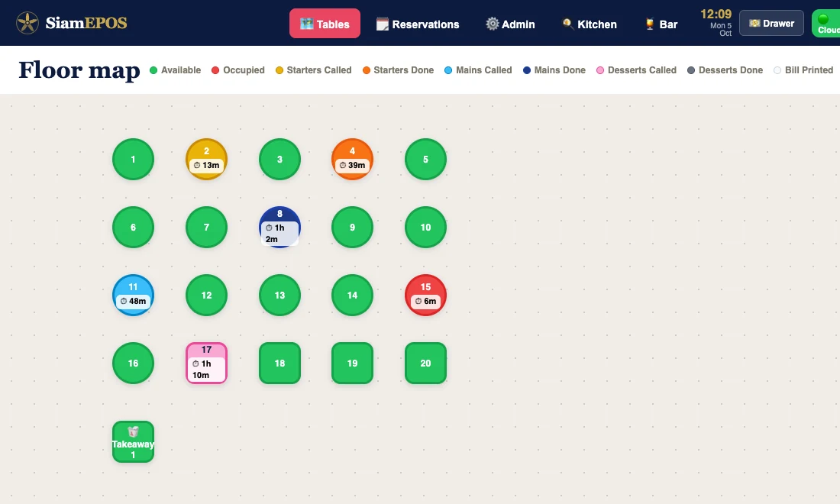840x504 pixels.
Task: Click the Mains Done legend label
Action: (x=560, y=70)
